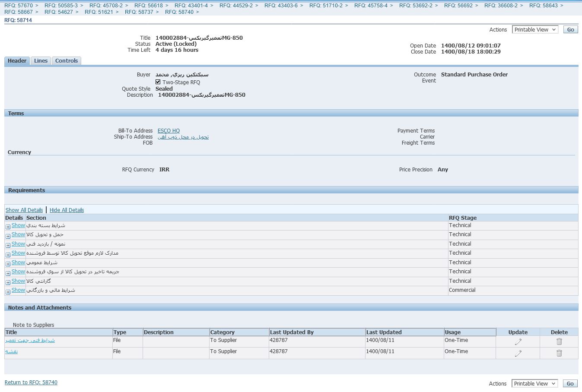Select the Active (Locked) status text
Viewport: 582px width, 392px height.
point(176,44)
